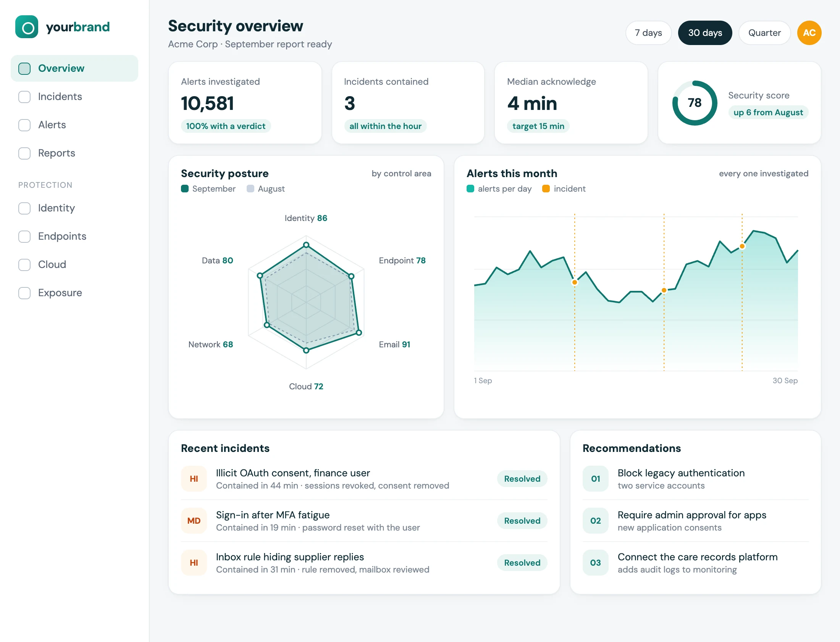Select the 30 days range
Viewport: 840px width, 642px height.
click(x=705, y=33)
